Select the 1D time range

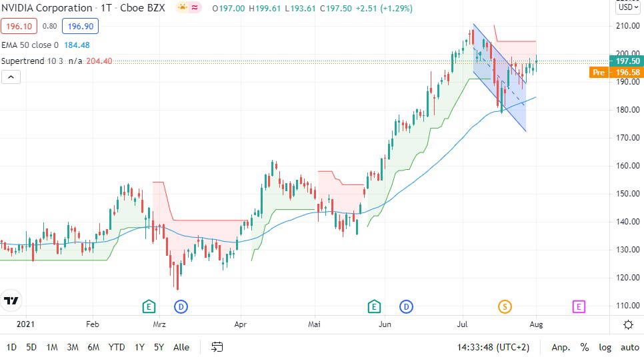click(x=11, y=347)
